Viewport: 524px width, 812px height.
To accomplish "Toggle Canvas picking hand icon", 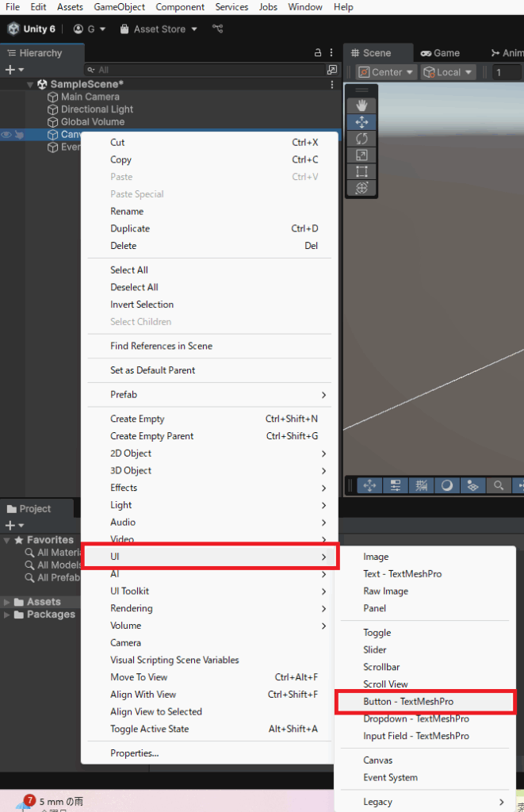I will point(19,135).
